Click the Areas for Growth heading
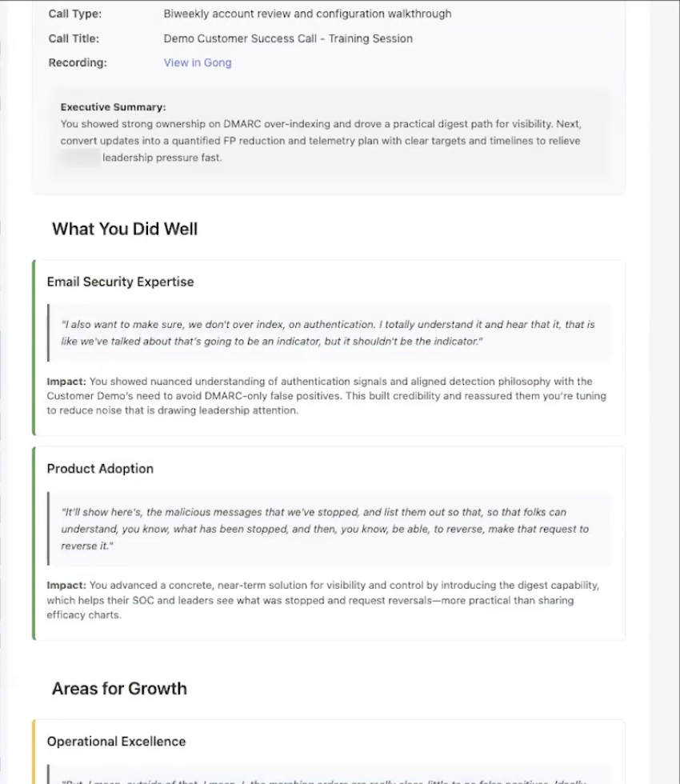The image size is (680, 784). pos(119,689)
